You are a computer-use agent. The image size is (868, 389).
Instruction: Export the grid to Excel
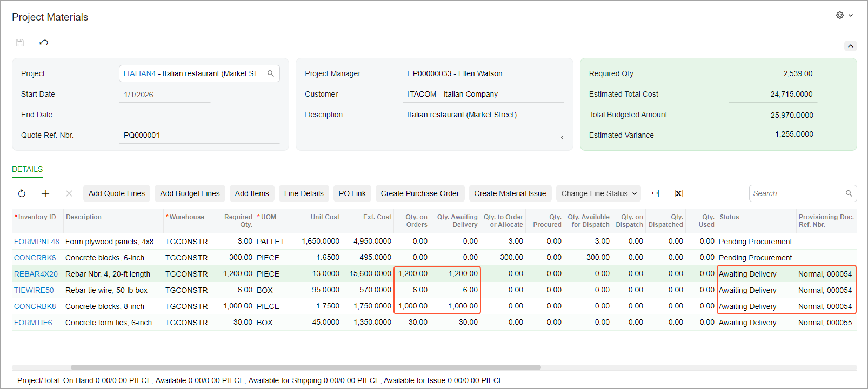click(678, 193)
